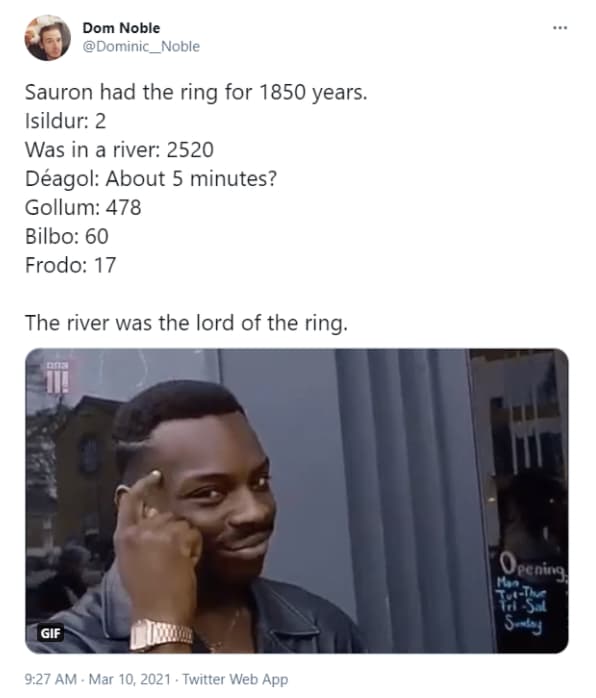Click the 'Was in a river: 2520' line
The height and width of the screenshot is (698, 596).
(119, 150)
